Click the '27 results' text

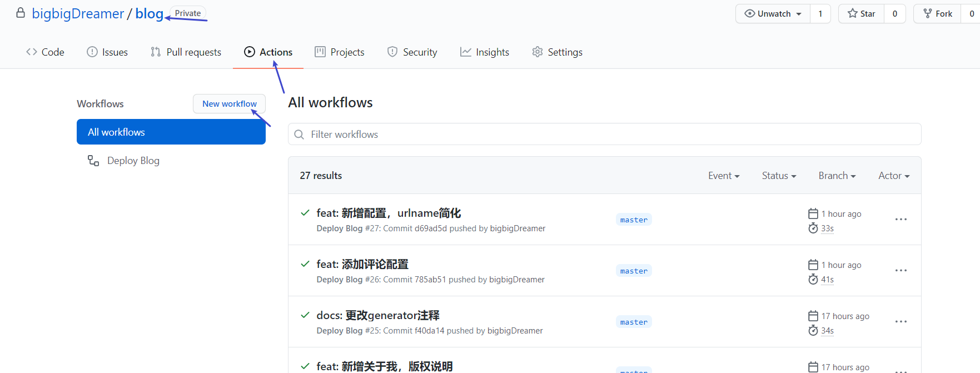pyautogui.click(x=321, y=176)
